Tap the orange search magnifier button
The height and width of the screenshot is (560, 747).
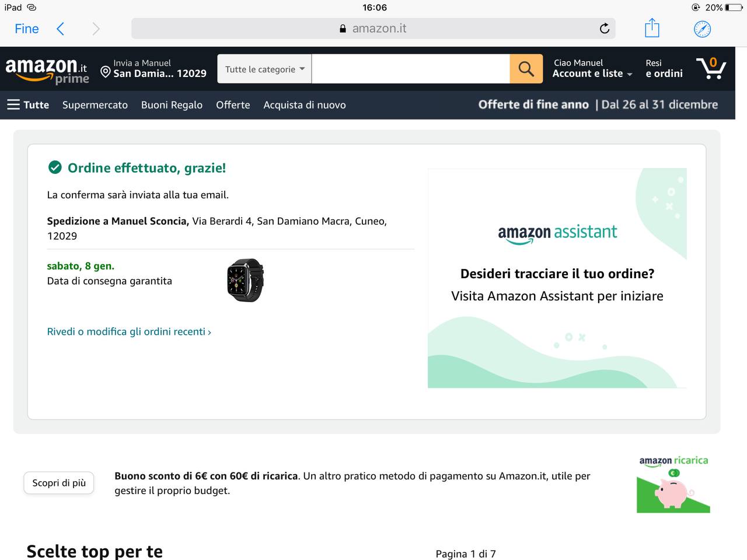(526, 69)
